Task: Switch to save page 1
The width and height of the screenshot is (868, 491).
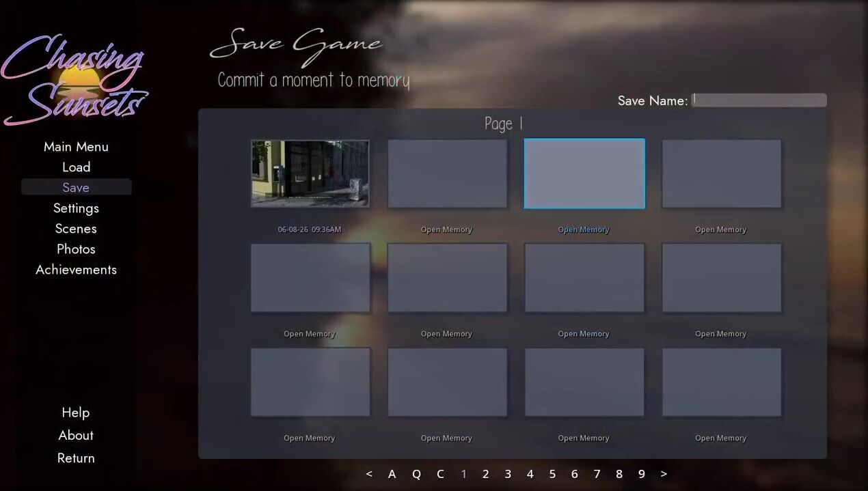Action: pyautogui.click(x=463, y=474)
